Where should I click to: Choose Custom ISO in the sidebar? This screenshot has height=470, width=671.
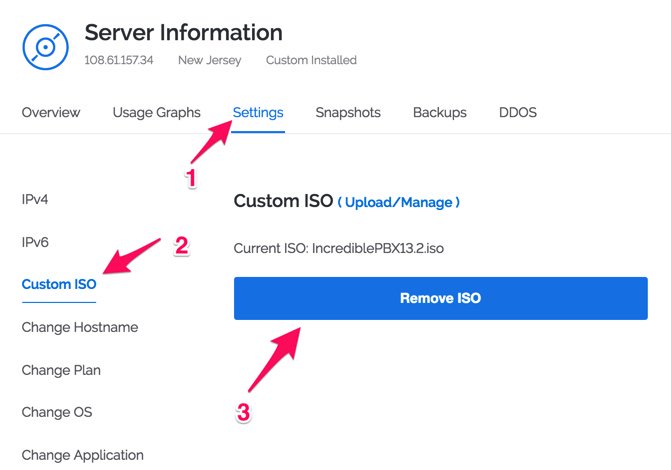[59, 284]
